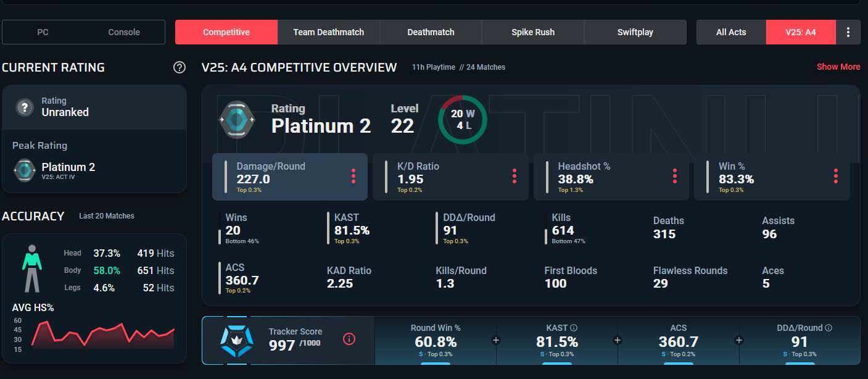Toggle the All Acts filter

[731, 31]
